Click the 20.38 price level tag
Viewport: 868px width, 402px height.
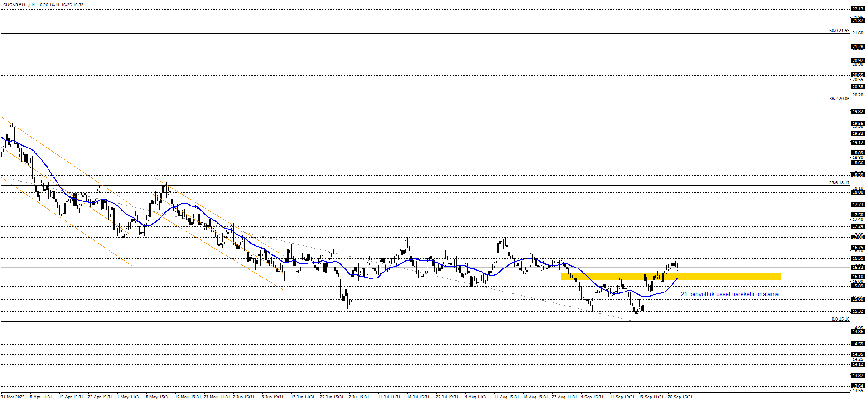tap(858, 87)
